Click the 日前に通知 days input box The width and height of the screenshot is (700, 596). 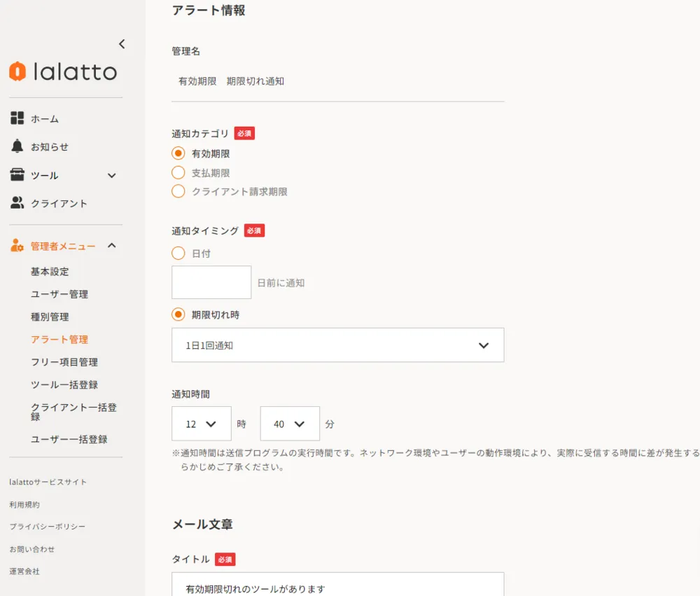[211, 282]
